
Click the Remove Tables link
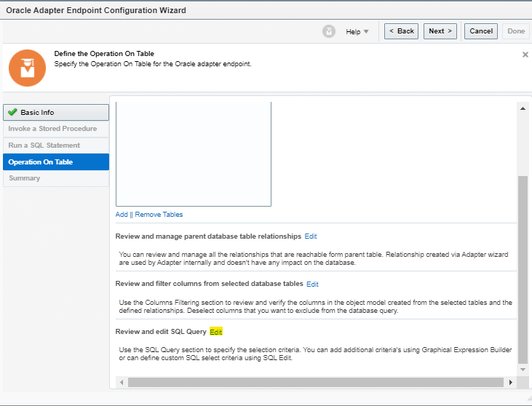(159, 215)
